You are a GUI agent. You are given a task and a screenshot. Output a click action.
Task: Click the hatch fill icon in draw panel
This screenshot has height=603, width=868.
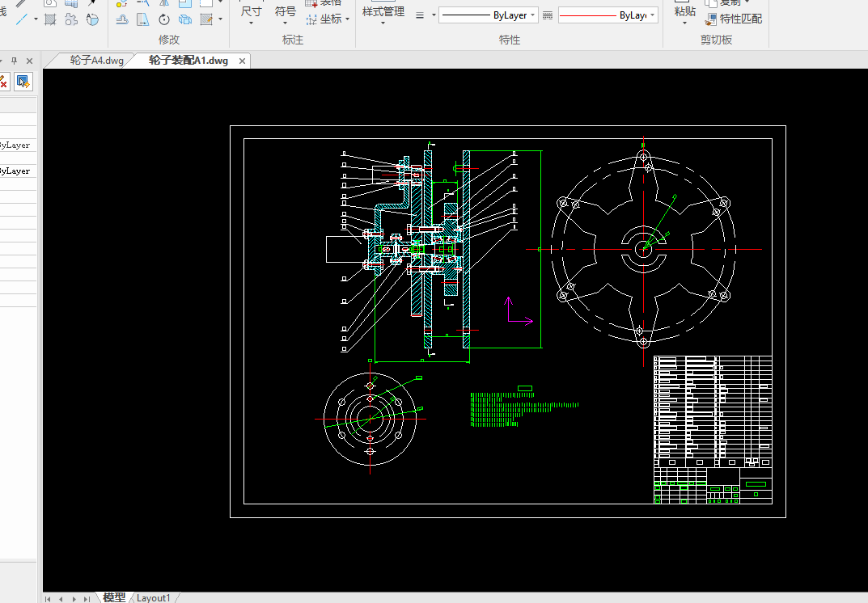click(50, 19)
